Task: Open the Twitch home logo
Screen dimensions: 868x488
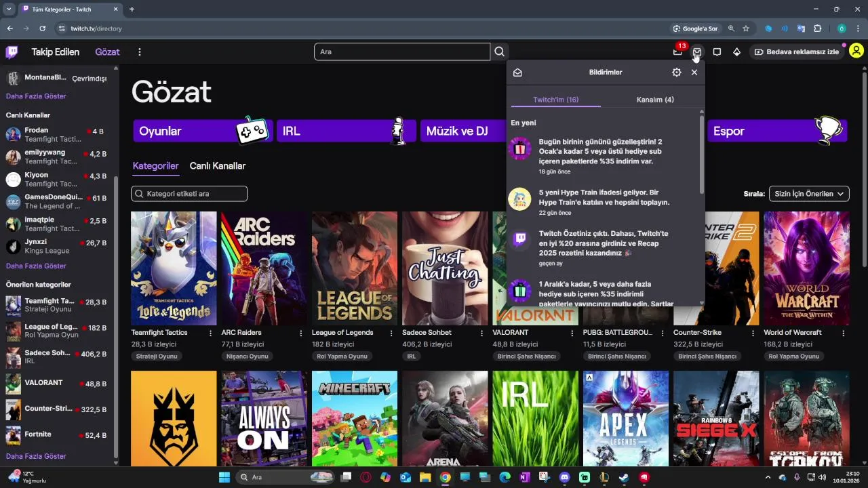Action: tap(12, 52)
